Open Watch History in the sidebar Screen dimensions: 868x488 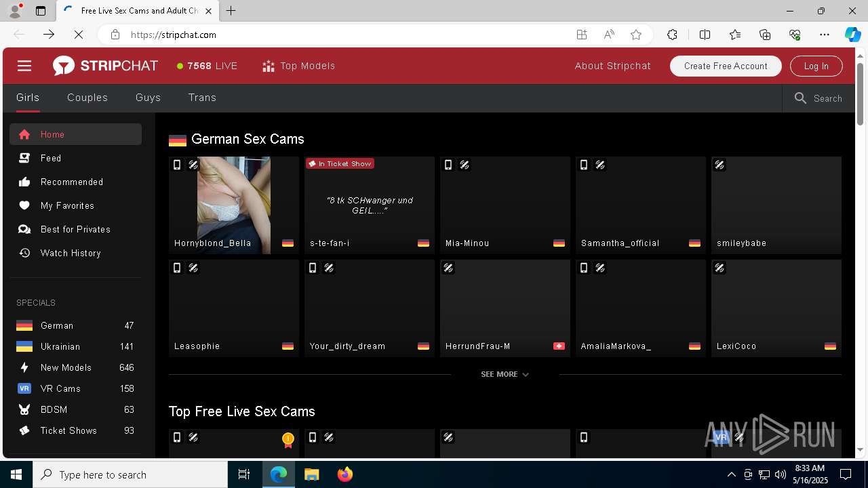75,253
